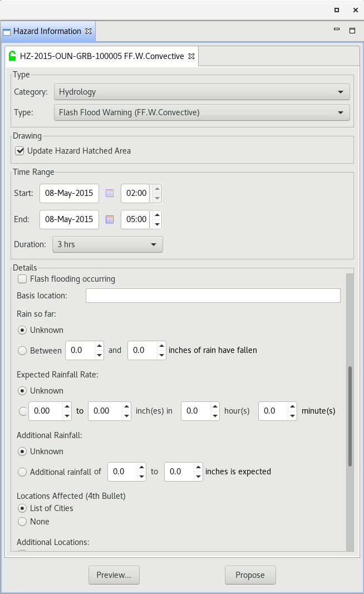Click the rainfall rate hour(s) field
Image resolution: width=364 pixels, height=594 pixels.
[x=196, y=411]
